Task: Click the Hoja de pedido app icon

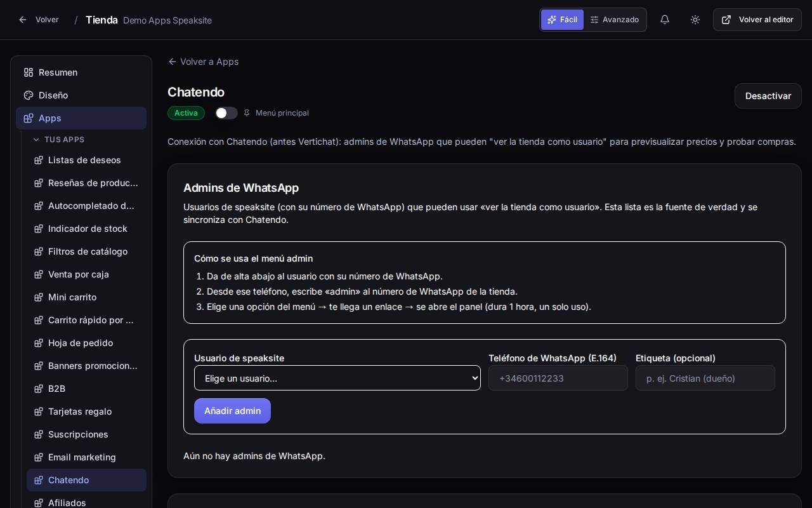Action: point(39,343)
